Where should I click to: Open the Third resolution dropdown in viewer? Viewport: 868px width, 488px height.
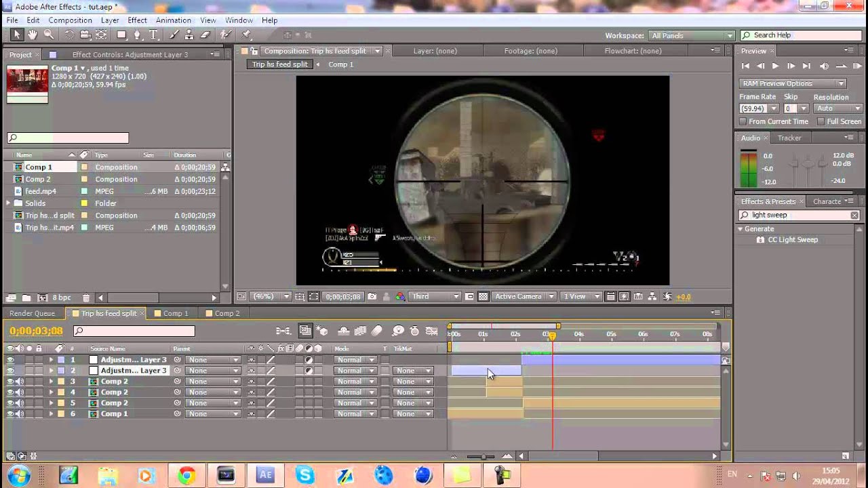coord(435,296)
